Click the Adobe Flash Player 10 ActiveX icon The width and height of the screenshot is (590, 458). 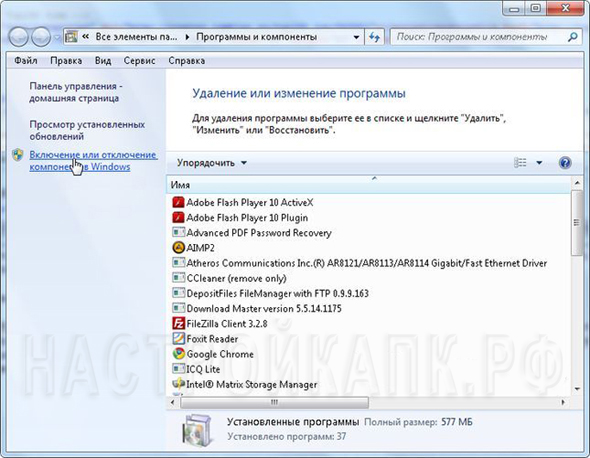(178, 202)
